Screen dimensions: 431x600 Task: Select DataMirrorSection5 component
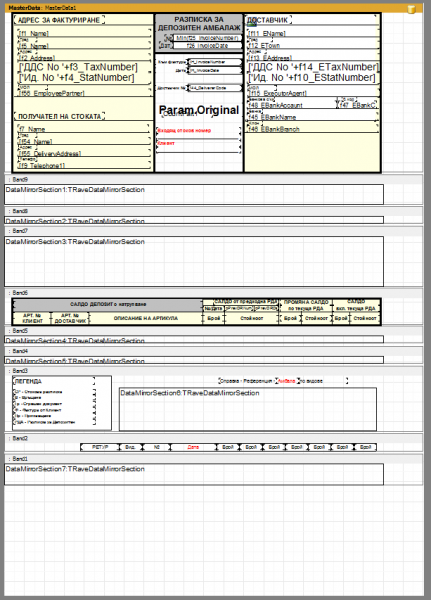[x=194, y=360]
